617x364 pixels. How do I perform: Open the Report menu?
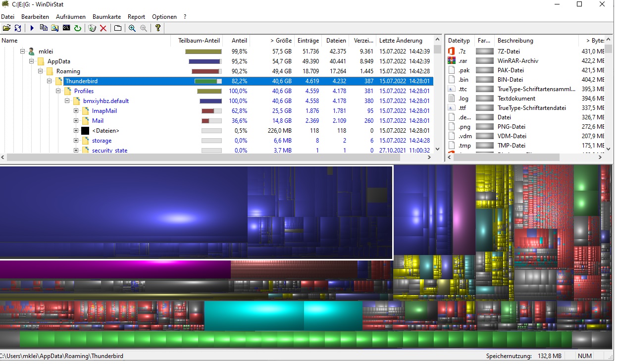[137, 17]
